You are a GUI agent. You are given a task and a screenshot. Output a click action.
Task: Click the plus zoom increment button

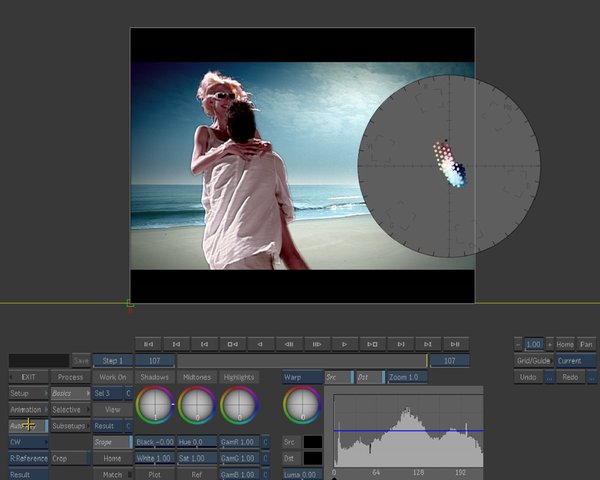point(549,343)
